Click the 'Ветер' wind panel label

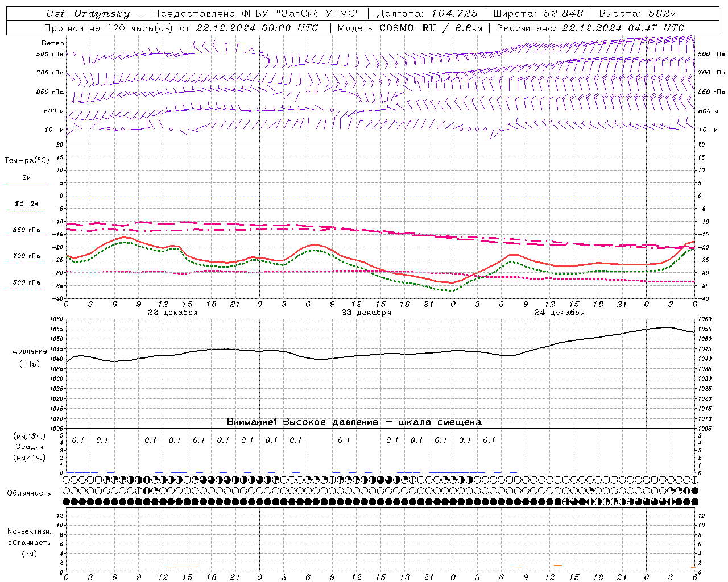click(x=53, y=43)
